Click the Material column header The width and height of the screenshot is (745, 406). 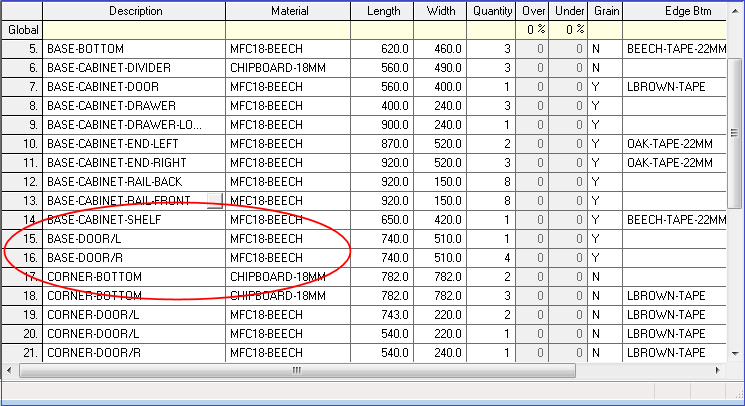[x=288, y=11]
